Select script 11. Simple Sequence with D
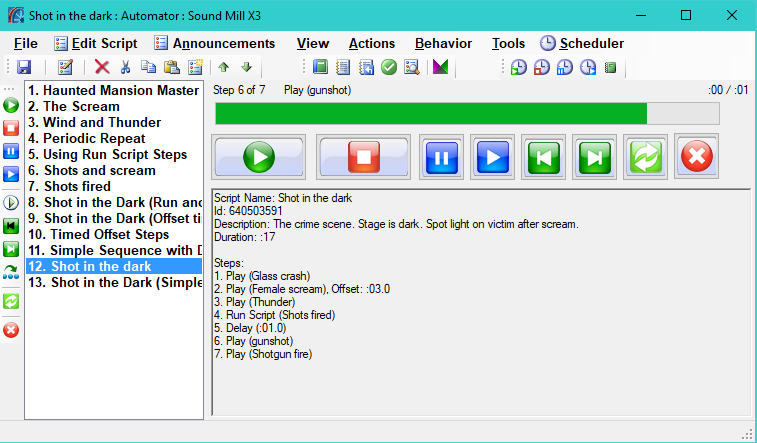757x443 pixels. [114, 250]
